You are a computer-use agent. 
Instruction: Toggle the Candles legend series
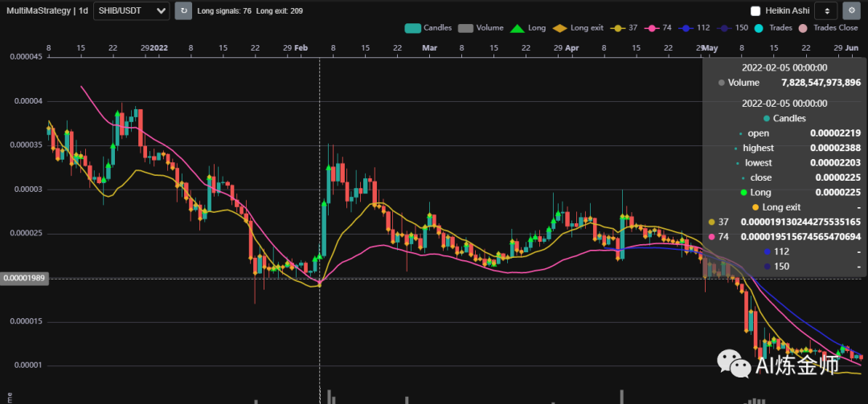[x=428, y=27]
